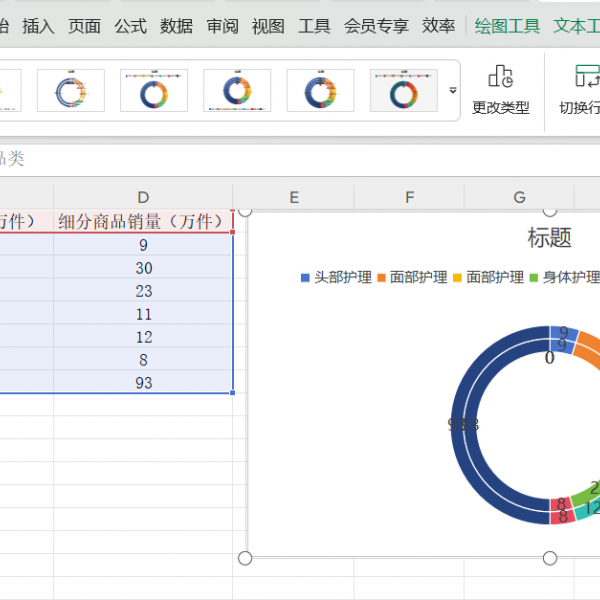Select the first full donut chart style thumbnail
This screenshot has height=600, width=600.
tap(71, 91)
